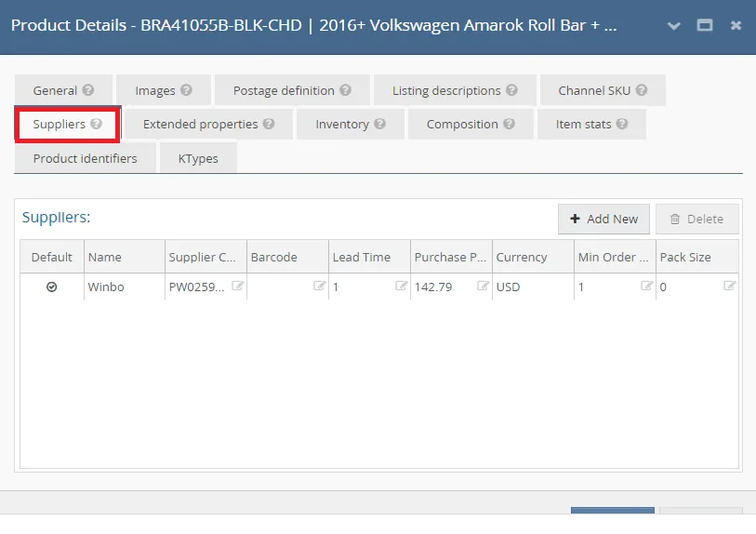Click Barcode column header
This screenshot has height=534, width=756.
288,257
